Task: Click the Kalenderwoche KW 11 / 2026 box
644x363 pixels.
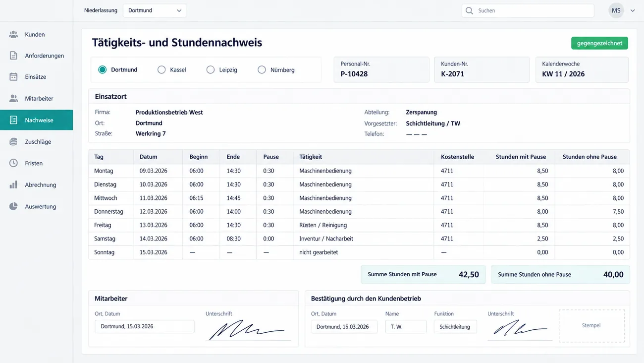Action: tap(582, 69)
